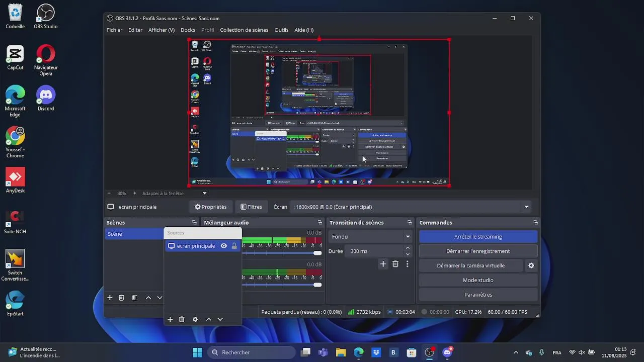Click the 2732 kbps status bar entry
This screenshot has width=644, height=362.
(364, 312)
